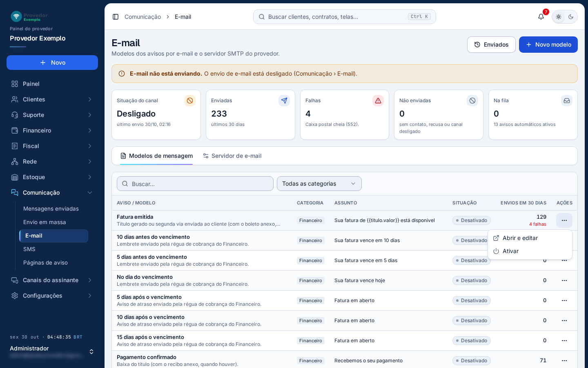Image resolution: width=588 pixels, height=368 pixels.
Task: Expand the Fiscal sidebar section
Action: pos(52,146)
